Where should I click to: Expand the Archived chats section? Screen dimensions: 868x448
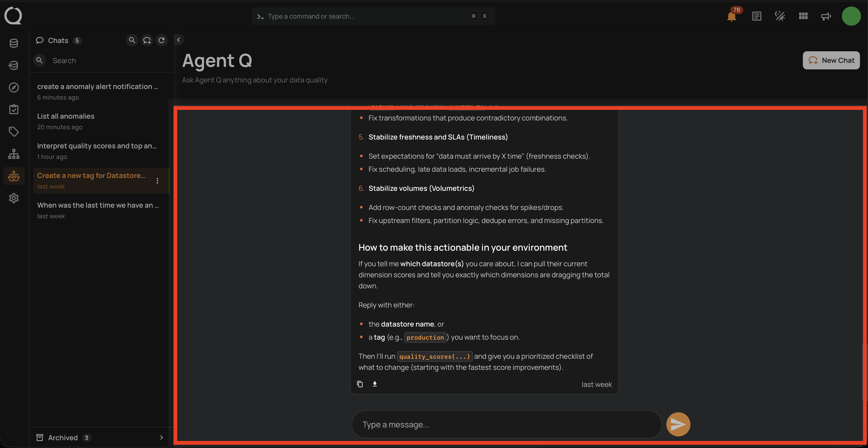tap(161, 437)
